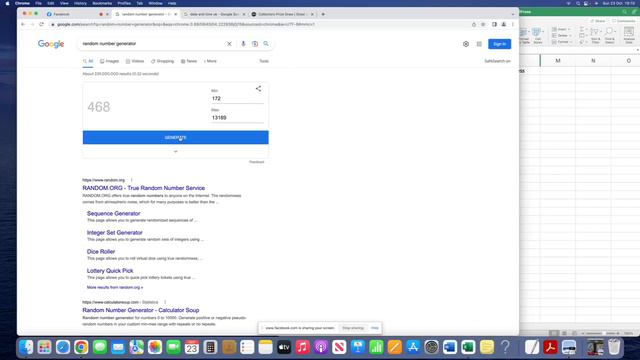Open the Google apps grid icon

click(x=479, y=44)
